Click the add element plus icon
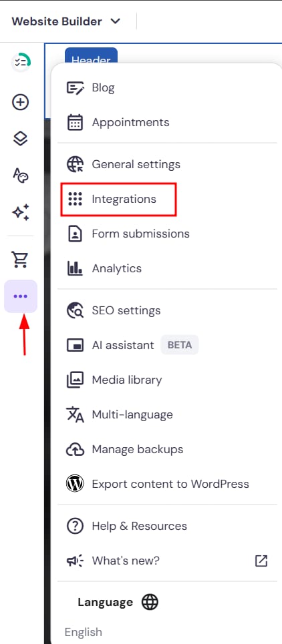This screenshot has height=644, width=282. click(x=21, y=102)
